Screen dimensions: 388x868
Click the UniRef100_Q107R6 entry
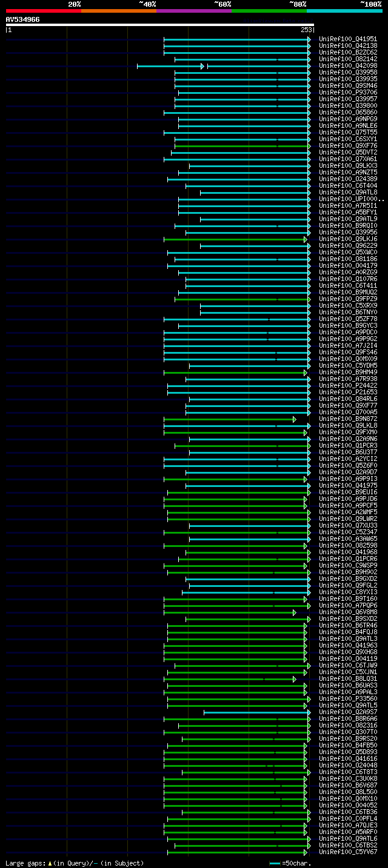[348, 279]
